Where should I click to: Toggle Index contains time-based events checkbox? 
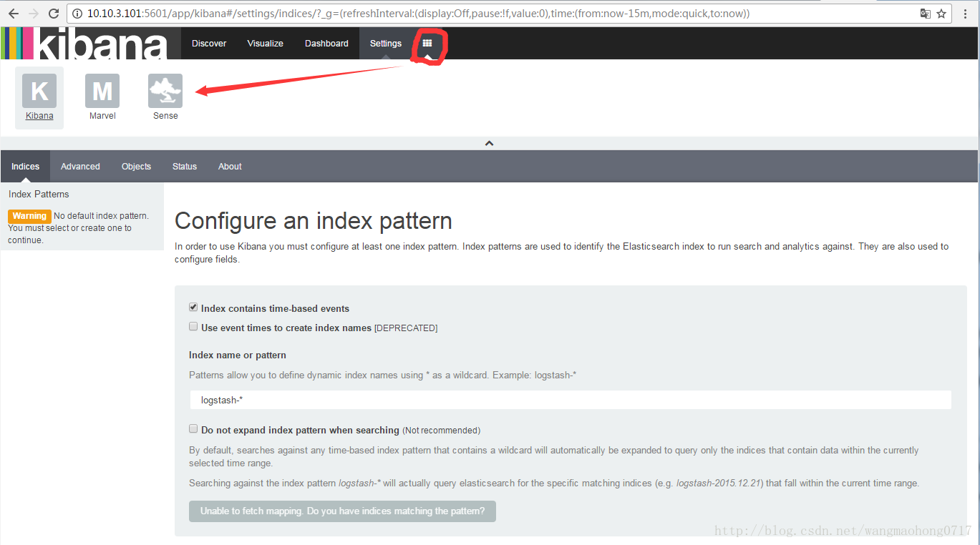193,307
